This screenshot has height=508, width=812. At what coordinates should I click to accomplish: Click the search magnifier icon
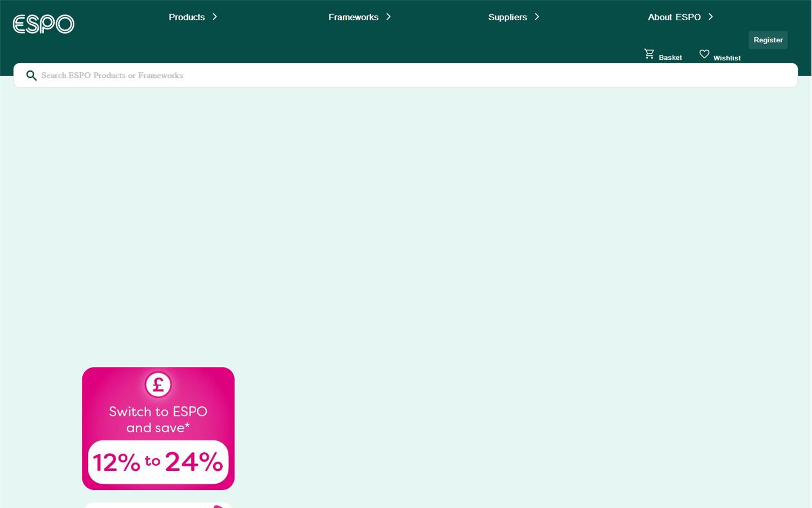click(x=32, y=75)
